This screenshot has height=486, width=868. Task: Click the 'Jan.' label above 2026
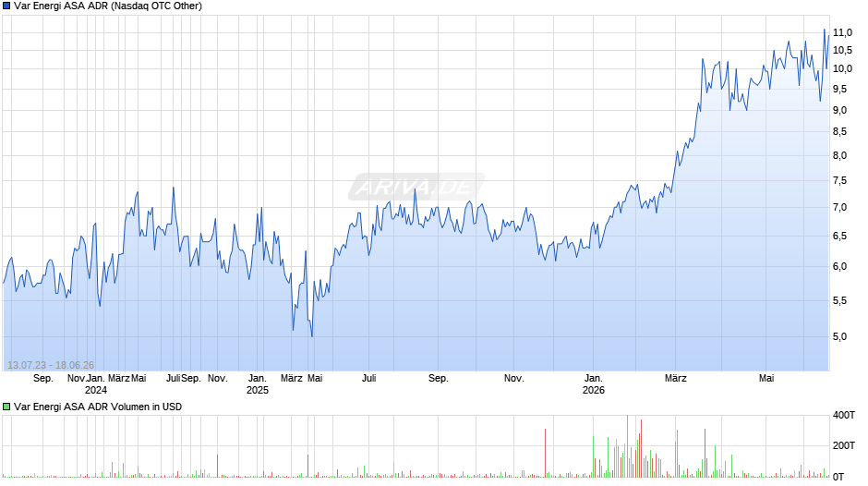[x=594, y=379]
